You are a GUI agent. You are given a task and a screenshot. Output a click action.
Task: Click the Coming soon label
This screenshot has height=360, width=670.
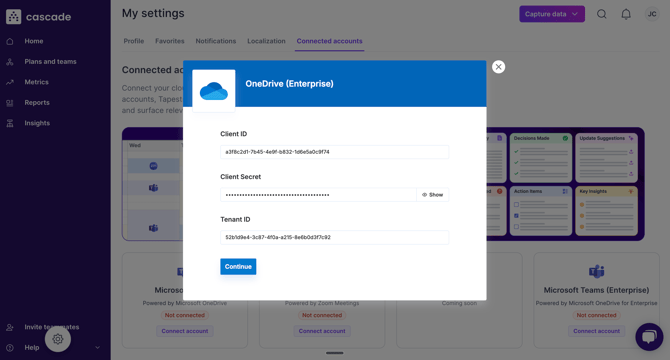point(459,303)
